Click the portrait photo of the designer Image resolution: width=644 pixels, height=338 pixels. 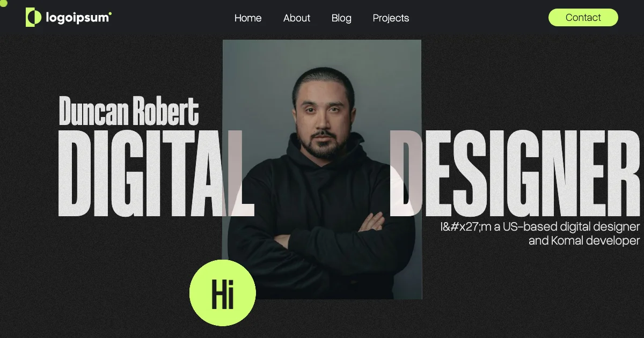(322, 169)
